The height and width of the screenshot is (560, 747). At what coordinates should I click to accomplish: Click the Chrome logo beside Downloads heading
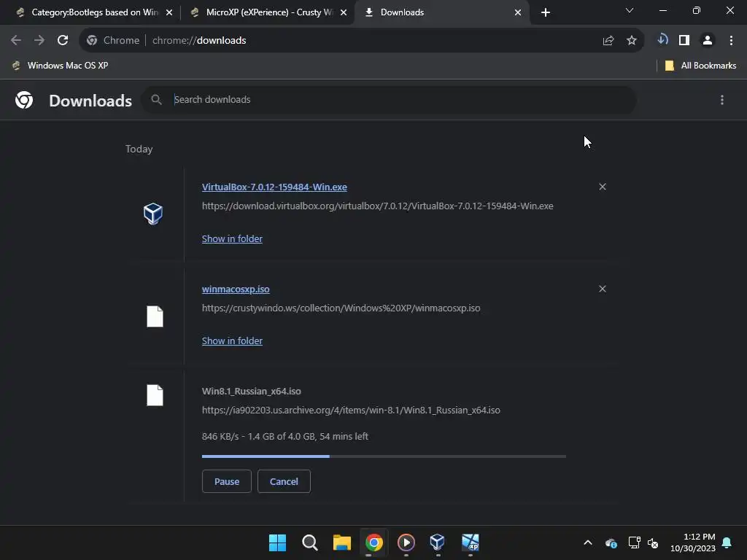pyautogui.click(x=24, y=100)
